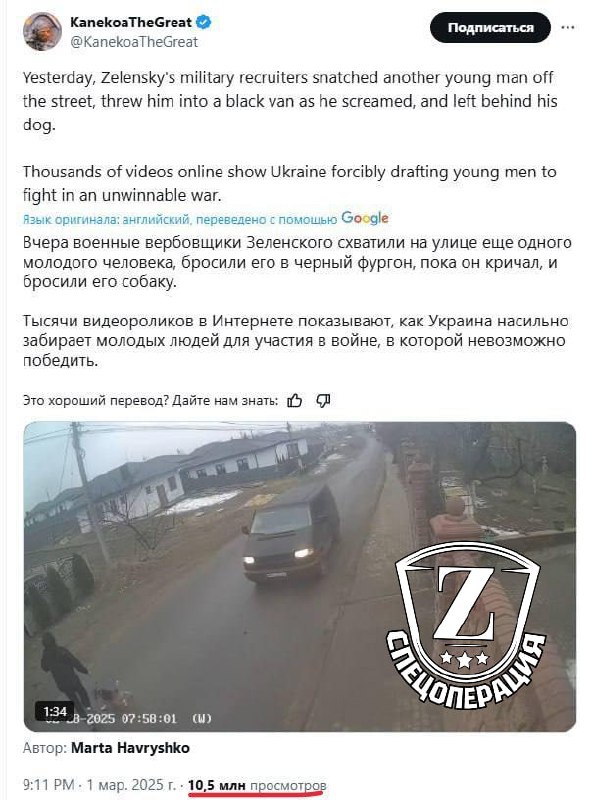Click the 1:34 video duration badge
Screen dimensions: 592x800
55,711
